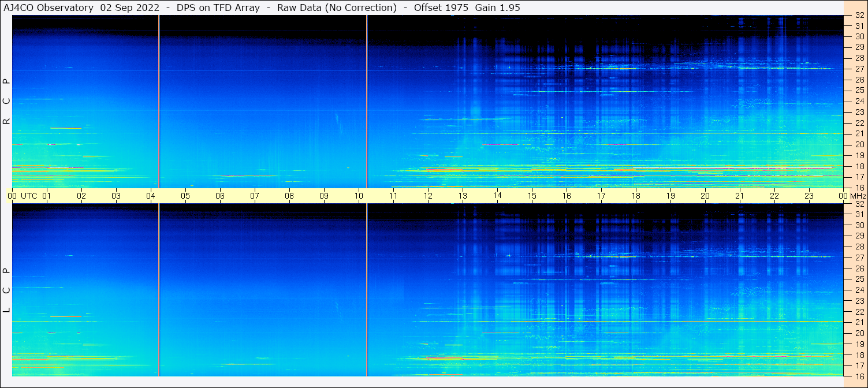The height and width of the screenshot is (388, 868).
Task: Click the 30 MHz label of RCP panel
Action: (x=859, y=36)
